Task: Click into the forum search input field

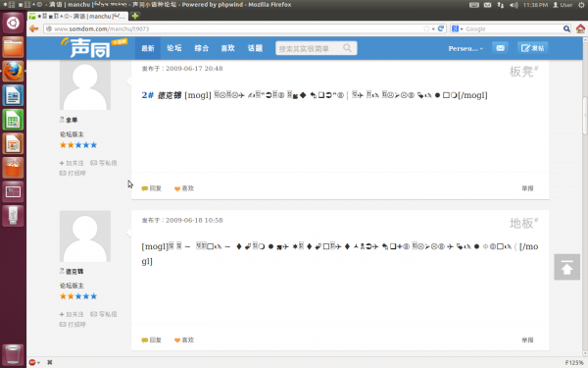Action: pos(310,48)
